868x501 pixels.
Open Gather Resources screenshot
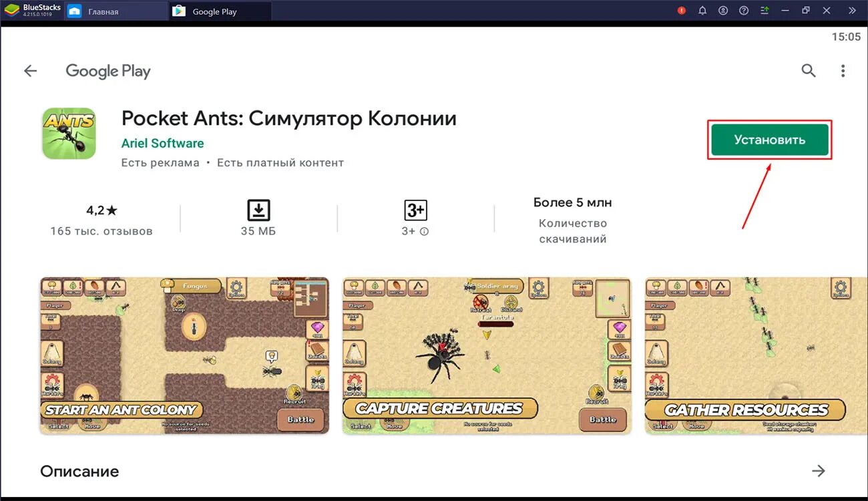756,355
